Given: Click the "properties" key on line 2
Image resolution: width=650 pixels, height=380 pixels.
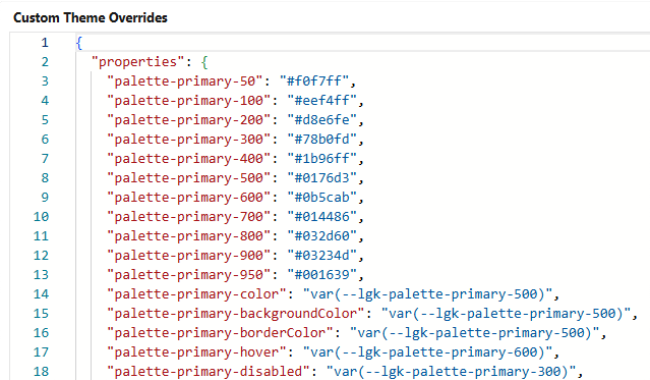Looking at the screenshot, I should click(x=138, y=62).
